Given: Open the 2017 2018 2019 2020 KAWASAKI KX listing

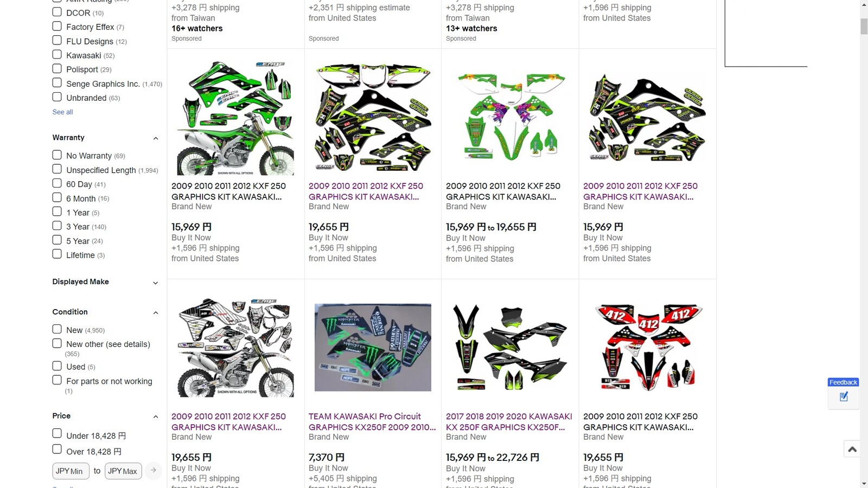Looking at the screenshot, I should (x=509, y=422).
